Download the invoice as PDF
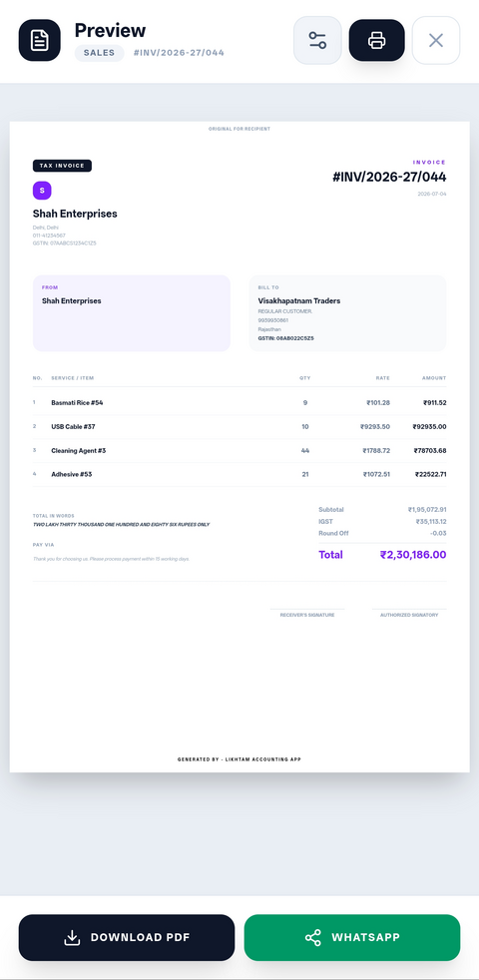 [x=127, y=937]
